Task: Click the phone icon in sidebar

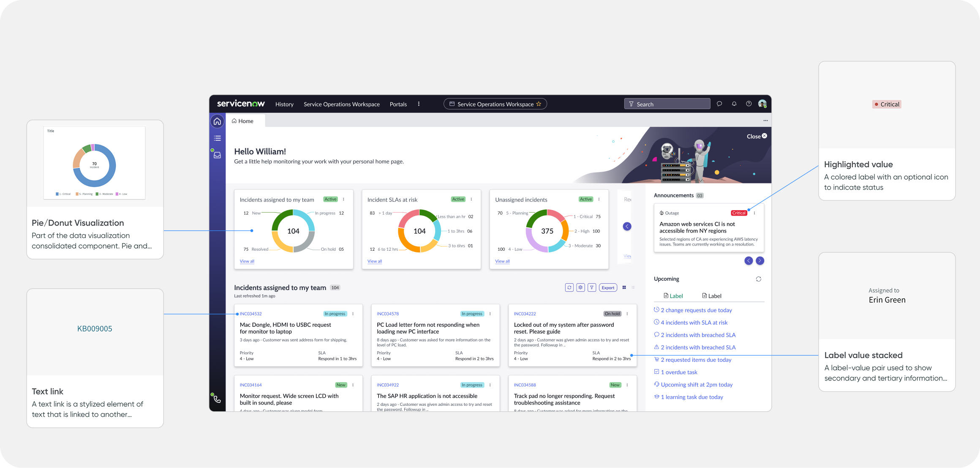Action: click(x=217, y=399)
